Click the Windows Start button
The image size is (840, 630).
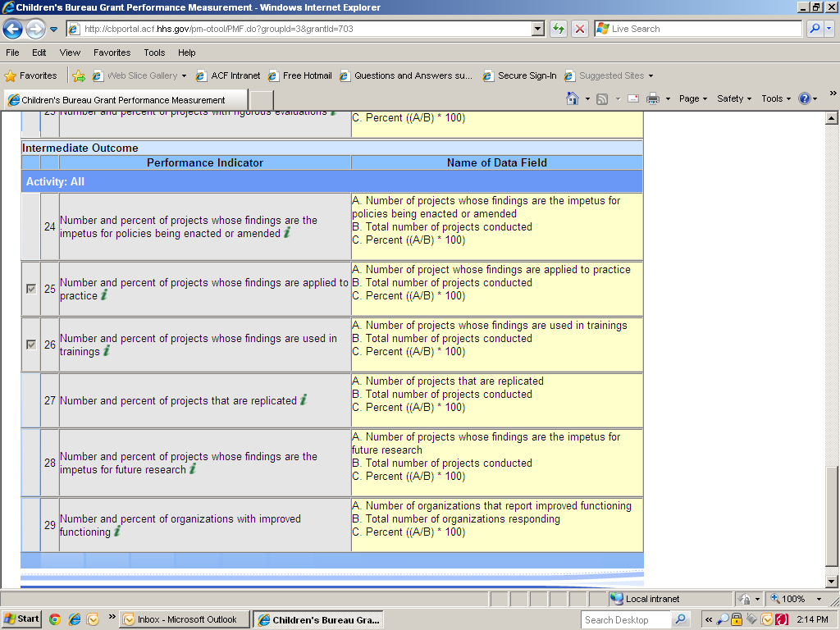coord(22,619)
